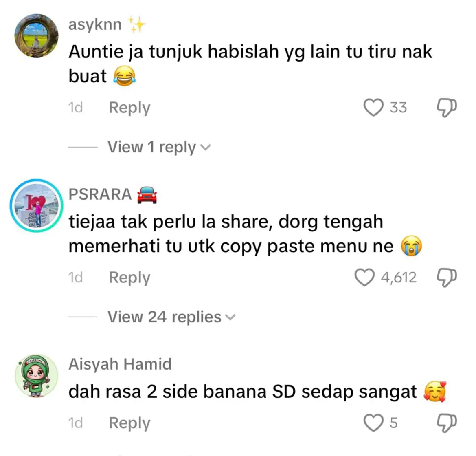Open asyknn's profile picture
The width and height of the screenshot is (476, 456).
pyautogui.click(x=36, y=35)
